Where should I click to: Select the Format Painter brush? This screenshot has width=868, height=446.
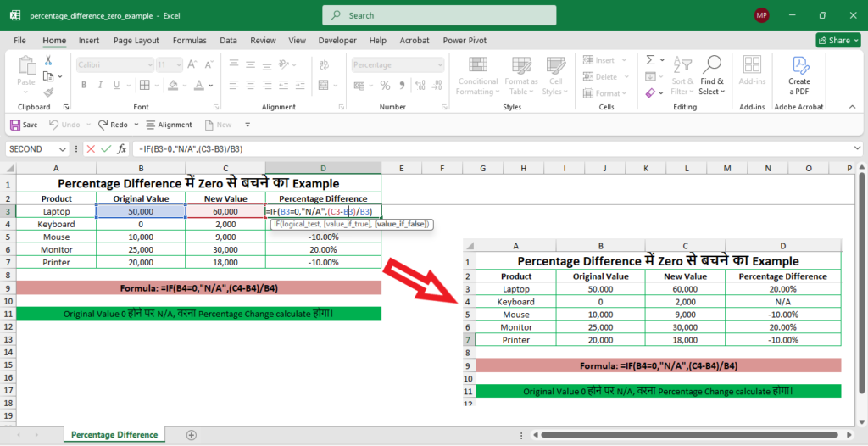[x=48, y=92]
